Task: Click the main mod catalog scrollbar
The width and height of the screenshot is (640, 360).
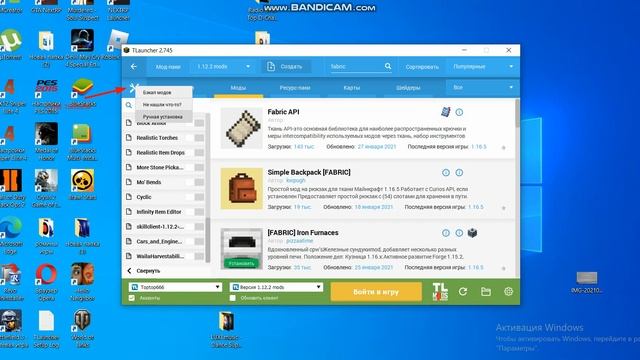Action: (518, 113)
